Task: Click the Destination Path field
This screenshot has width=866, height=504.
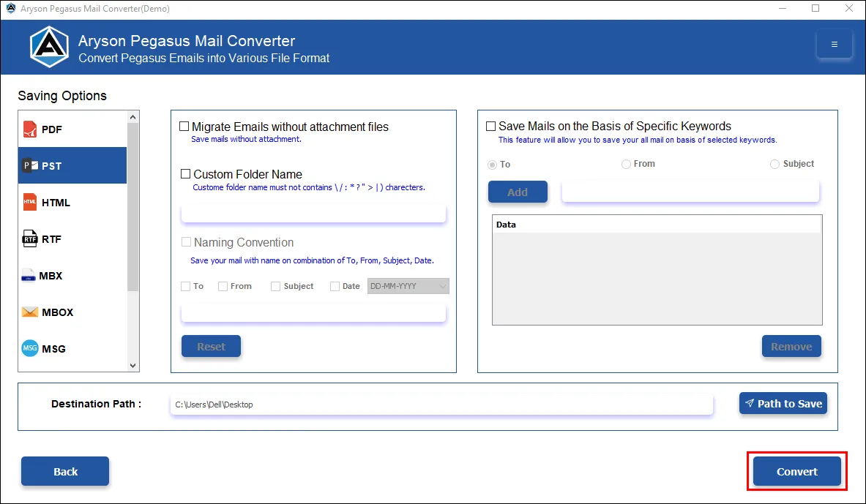Action: coord(441,404)
